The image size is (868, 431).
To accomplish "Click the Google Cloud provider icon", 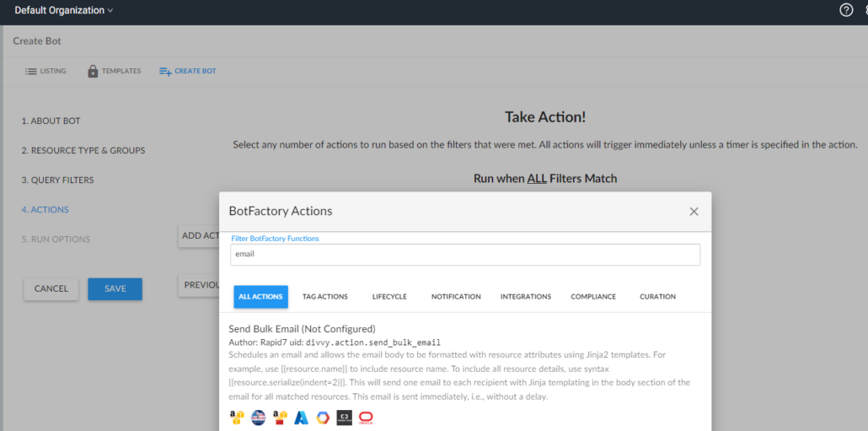I will coord(323,418).
